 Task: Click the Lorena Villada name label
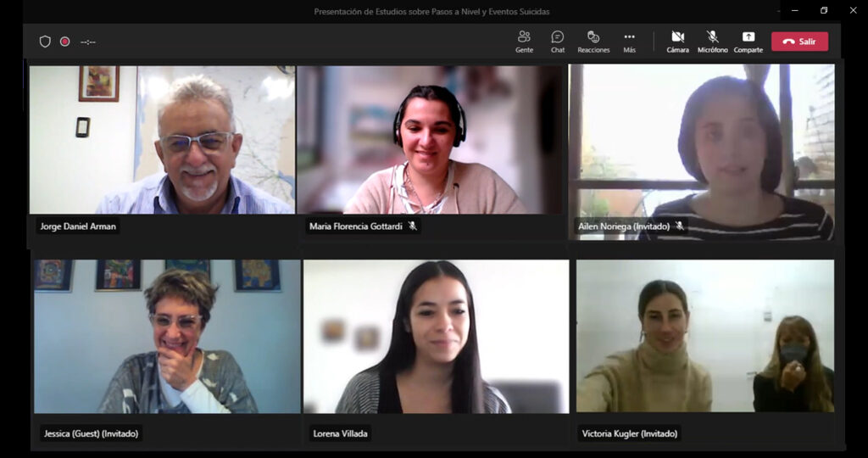(x=341, y=433)
